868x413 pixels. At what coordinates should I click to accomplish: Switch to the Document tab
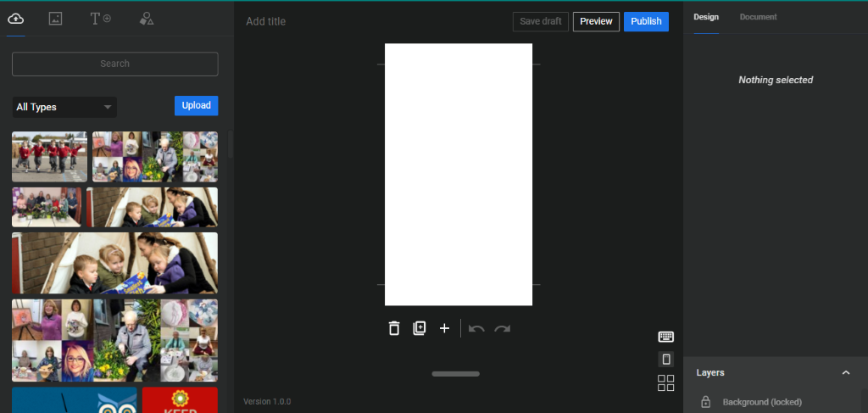[x=759, y=17]
